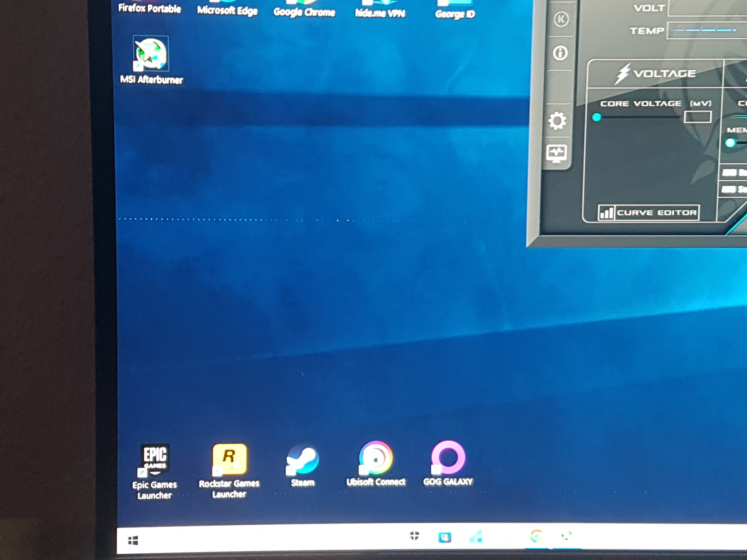The image size is (747, 560).
Task: Click the Windows Security shield taskbar icon
Action: pyautogui.click(x=414, y=536)
